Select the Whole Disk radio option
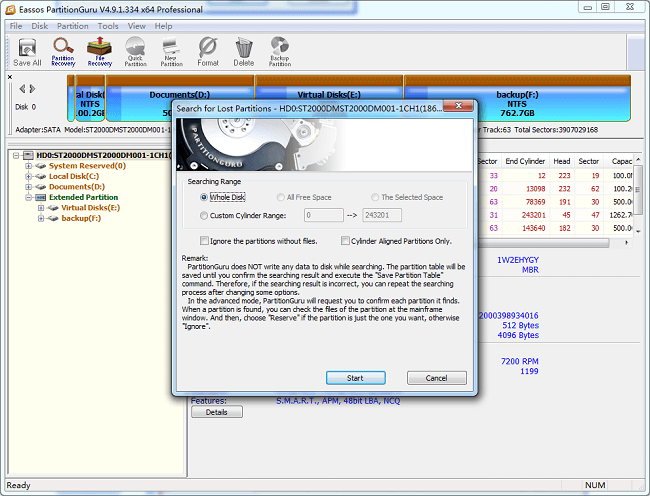650x496 pixels. 204,197
